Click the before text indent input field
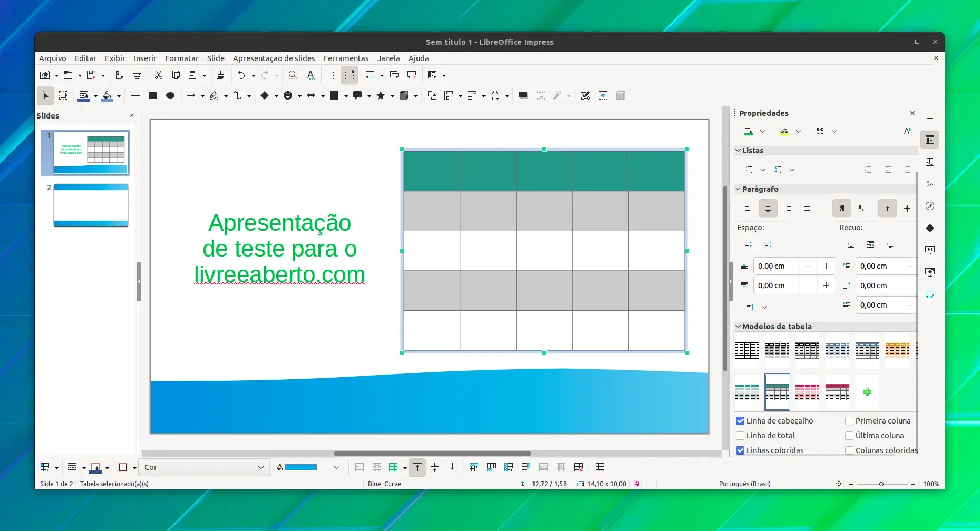 (x=879, y=266)
